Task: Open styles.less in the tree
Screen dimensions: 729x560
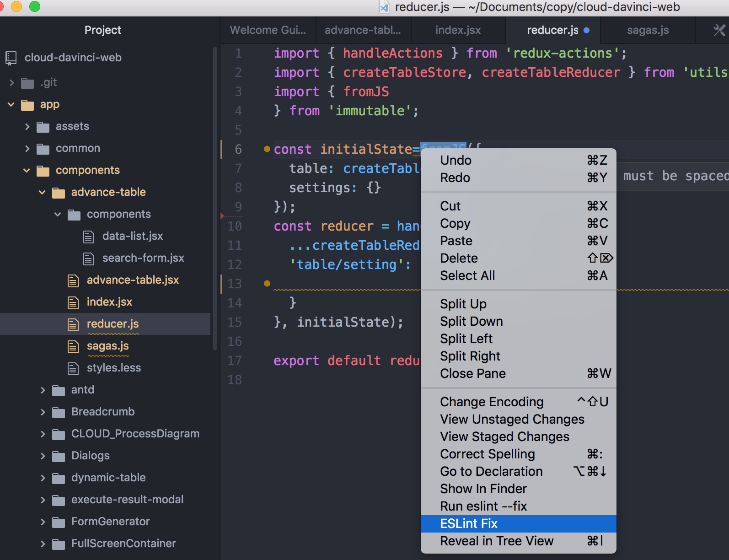Action: [x=114, y=368]
